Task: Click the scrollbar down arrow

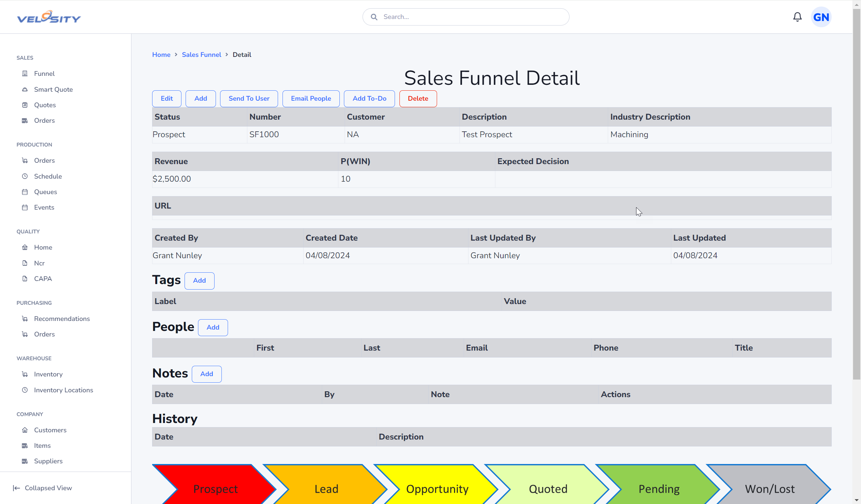Action: 857,500
